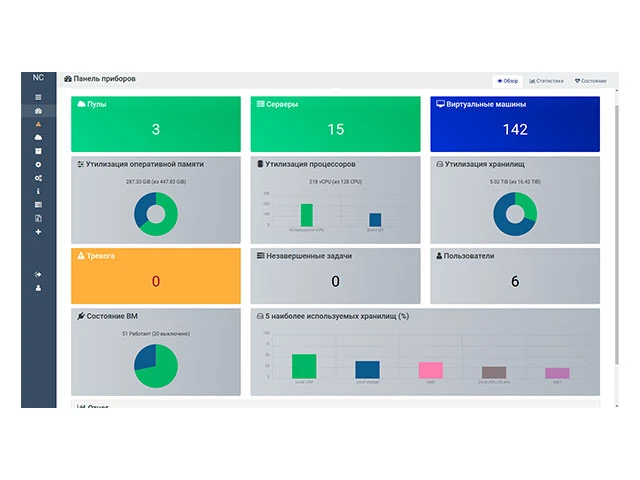640x480 pixels.
Task: Click the multiple gears icon in the sidebar
Action: pyautogui.click(x=38, y=178)
